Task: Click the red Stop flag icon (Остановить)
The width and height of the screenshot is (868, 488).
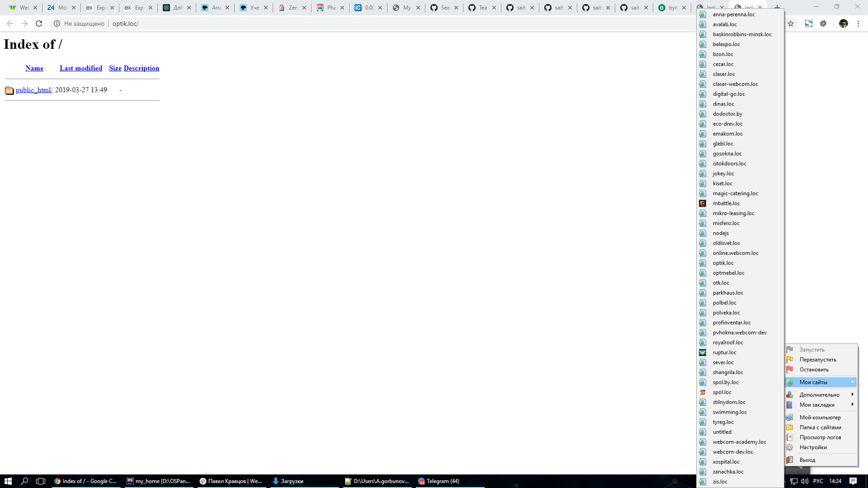Action: (790, 370)
